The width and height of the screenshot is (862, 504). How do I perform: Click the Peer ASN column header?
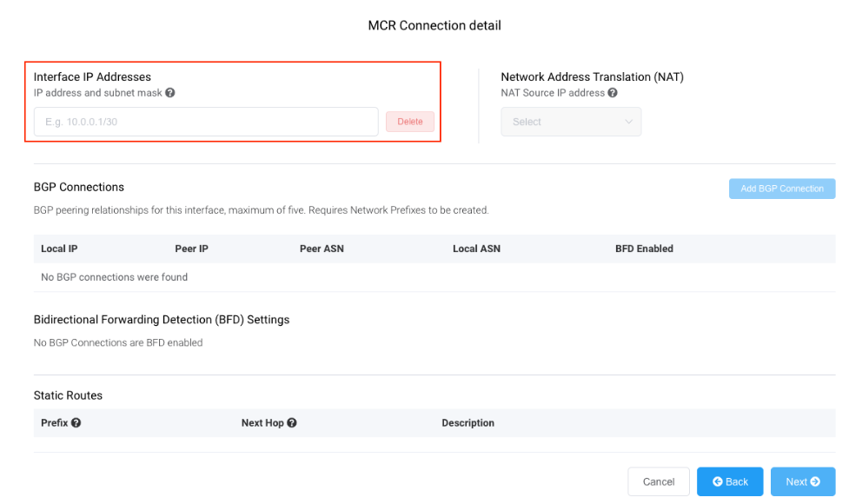pos(322,249)
